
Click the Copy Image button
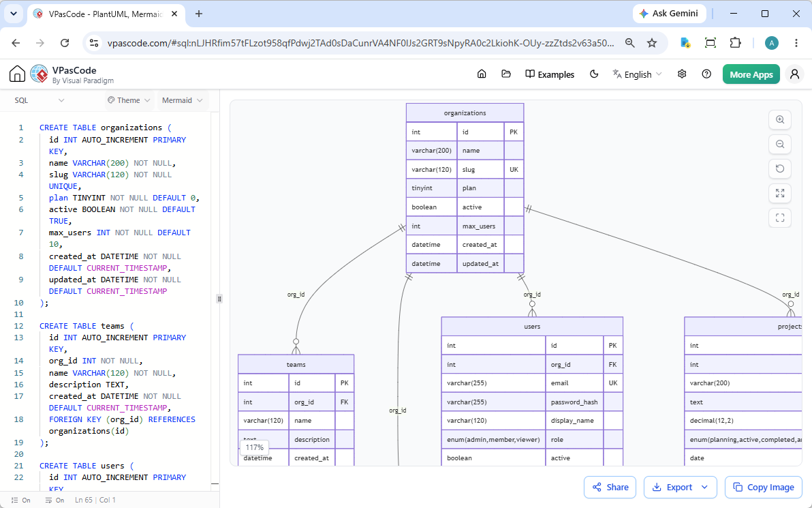point(764,488)
